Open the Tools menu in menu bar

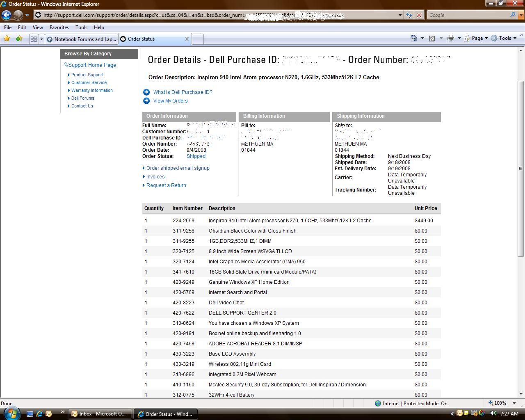[x=81, y=27]
